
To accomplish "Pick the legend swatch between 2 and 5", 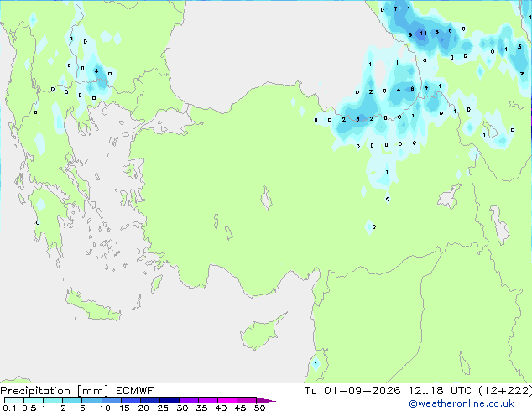I will tap(72, 400).
